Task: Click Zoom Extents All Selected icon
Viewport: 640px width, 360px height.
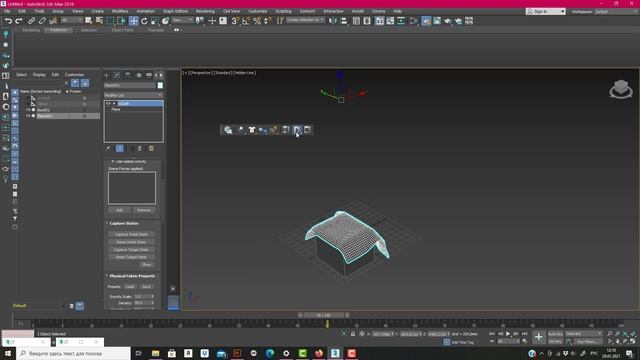Action: coord(625,334)
